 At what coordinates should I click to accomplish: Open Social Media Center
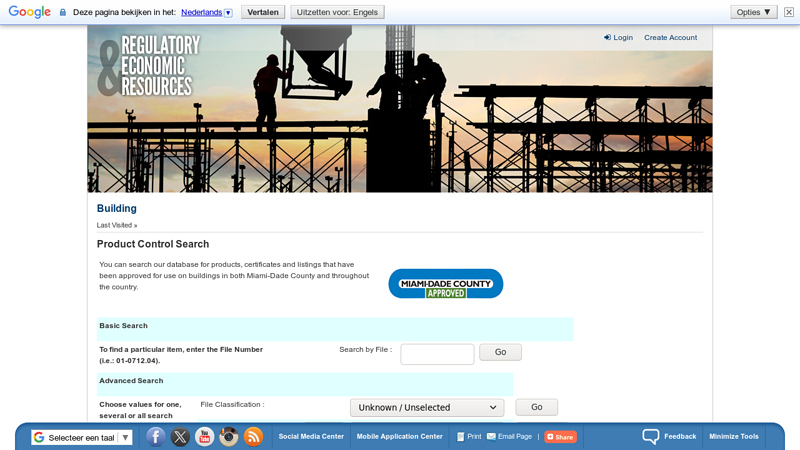(311, 437)
